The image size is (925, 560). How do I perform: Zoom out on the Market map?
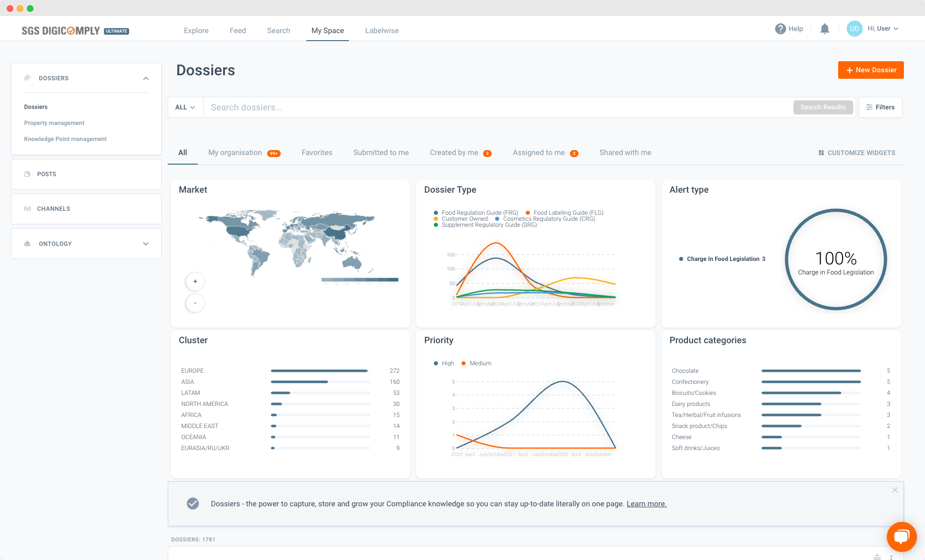pos(195,303)
